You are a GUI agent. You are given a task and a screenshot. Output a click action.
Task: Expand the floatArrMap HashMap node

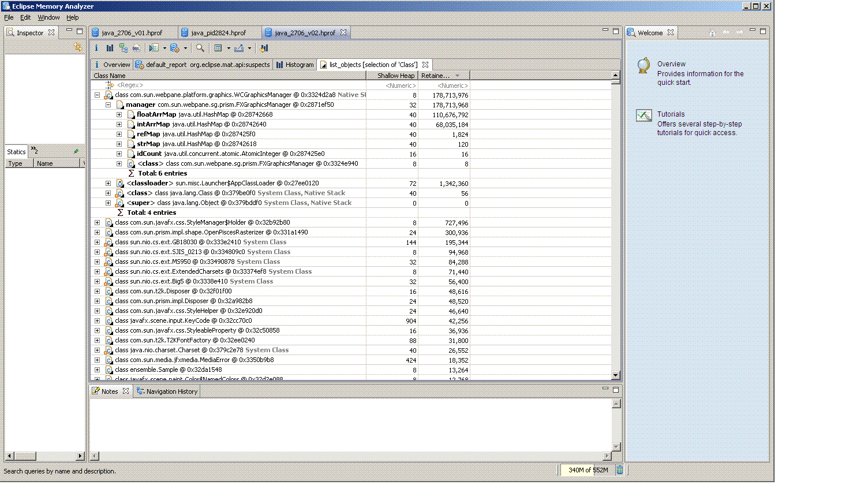(119, 115)
